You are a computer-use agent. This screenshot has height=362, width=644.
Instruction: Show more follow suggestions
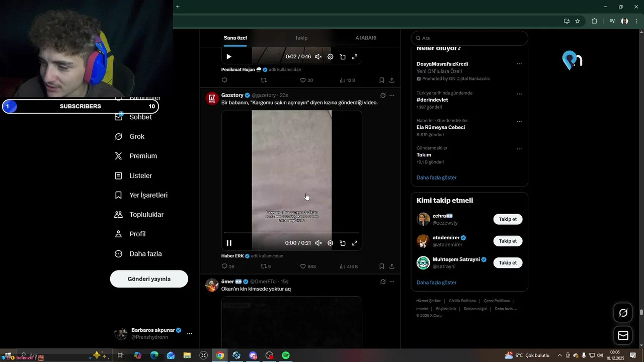[436, 283]
